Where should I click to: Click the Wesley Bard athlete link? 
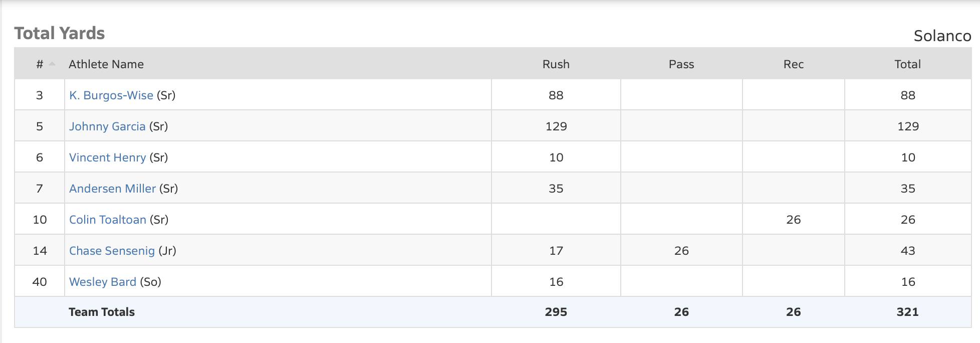point(103,282)
